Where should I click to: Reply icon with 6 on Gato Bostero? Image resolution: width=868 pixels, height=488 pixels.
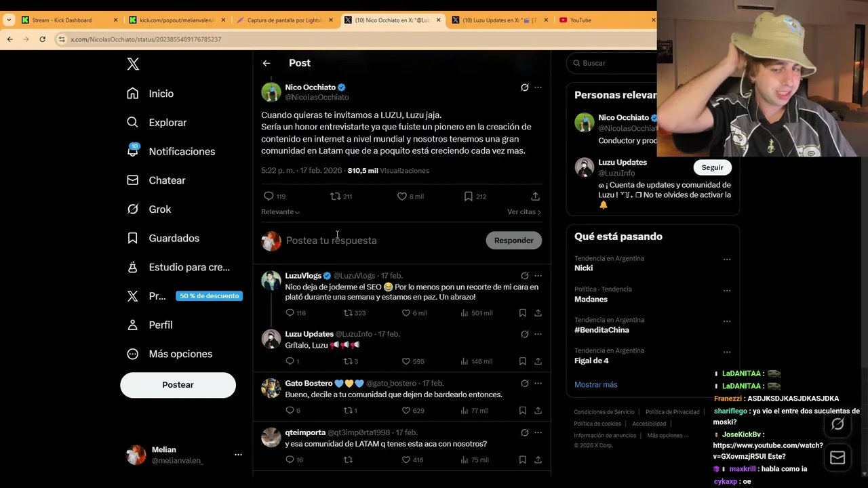pyautogui.click(x=293, y=411)
